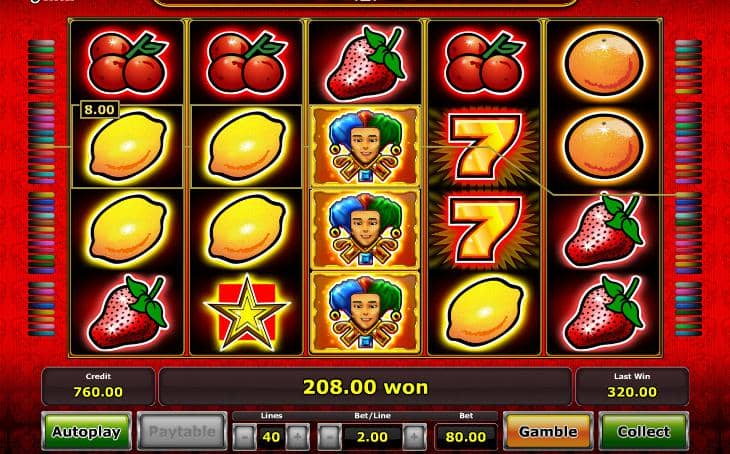Increase the number of Lines
This screenshot has height=454, width=730.
pos(297,437)
